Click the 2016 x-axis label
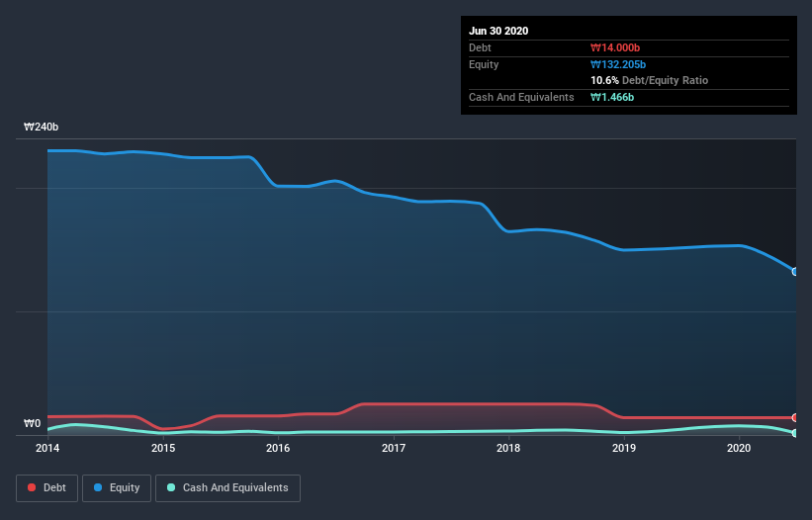This screenshot has height=520, width=812. (x=278, y=448)
